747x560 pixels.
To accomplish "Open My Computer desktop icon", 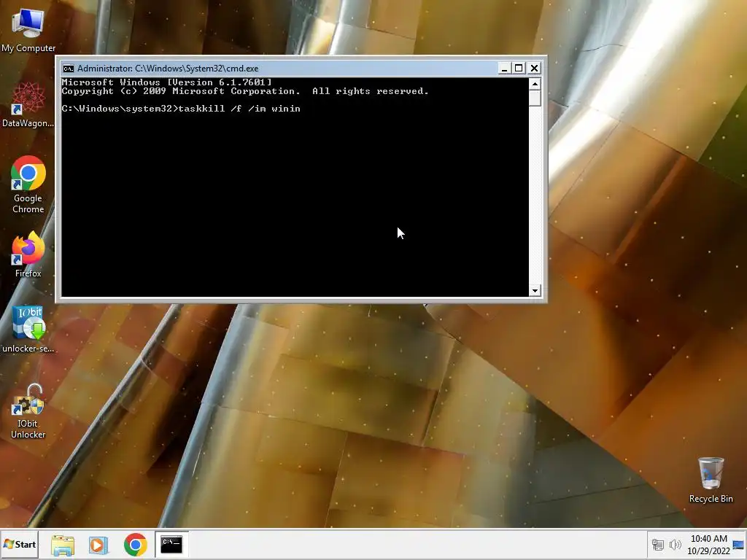I will (28, 29).
